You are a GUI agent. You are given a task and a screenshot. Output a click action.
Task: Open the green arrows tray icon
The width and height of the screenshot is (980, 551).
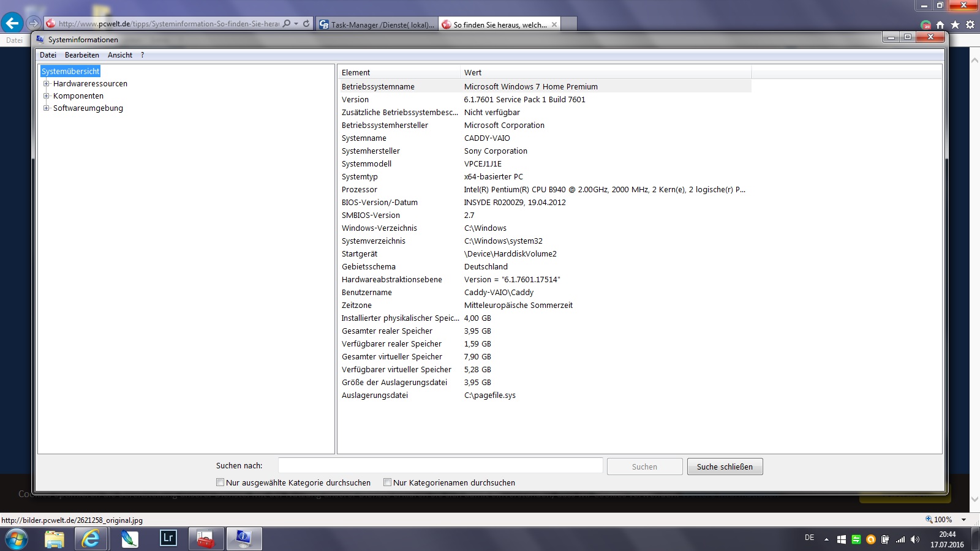pyautogui.click(x=856, y=539)
